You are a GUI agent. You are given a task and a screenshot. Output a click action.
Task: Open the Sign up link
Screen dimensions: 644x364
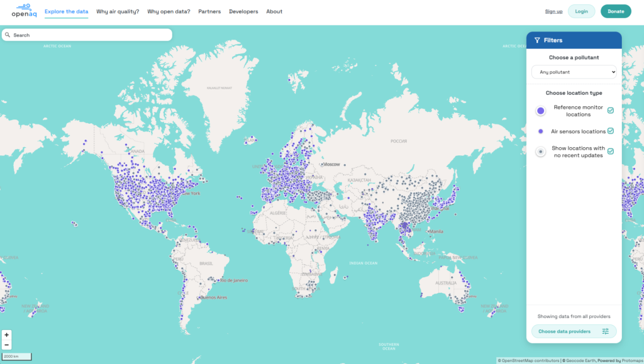[553, 11]
